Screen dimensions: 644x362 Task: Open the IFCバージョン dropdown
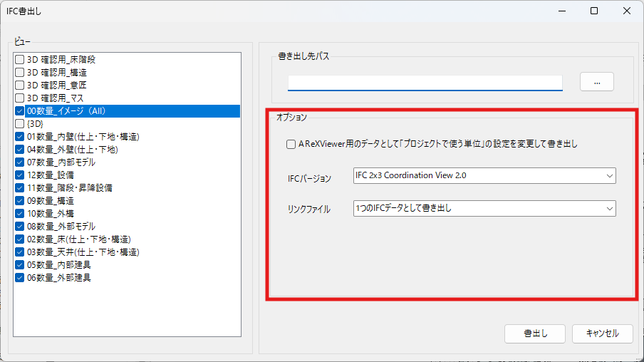[484, 175]
